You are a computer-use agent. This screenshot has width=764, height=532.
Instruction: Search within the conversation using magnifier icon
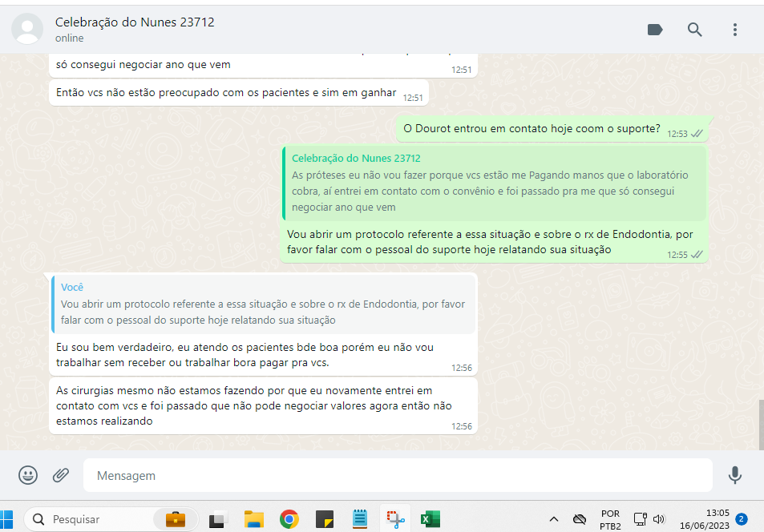pos(695,30)
